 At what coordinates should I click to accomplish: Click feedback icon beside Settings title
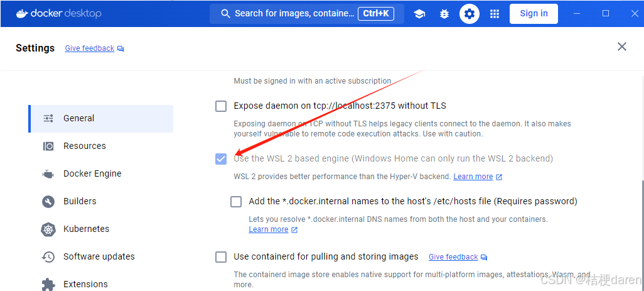[121, 48]
